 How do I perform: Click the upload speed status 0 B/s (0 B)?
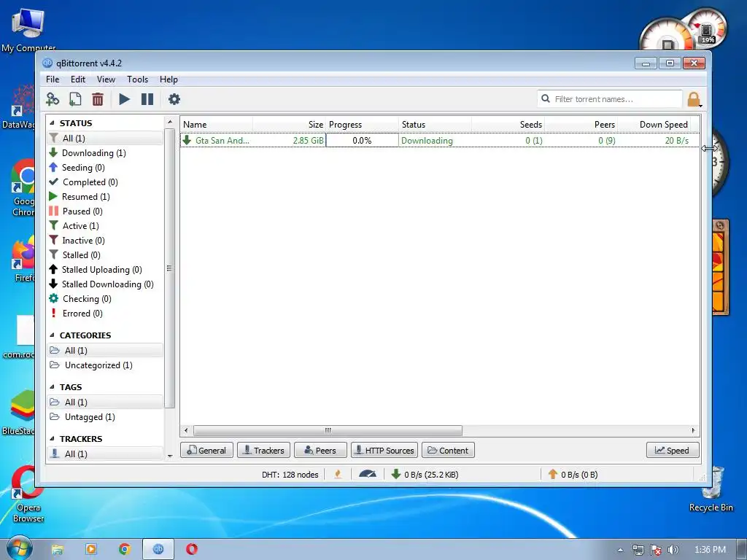[573, 474]
